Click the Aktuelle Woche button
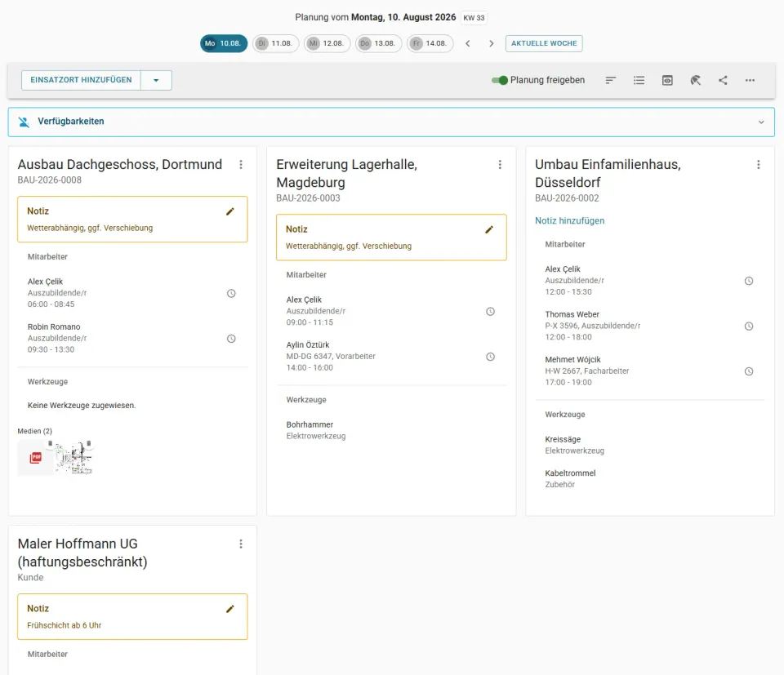Viewport: 784px width, 675px height. (544, 43)
